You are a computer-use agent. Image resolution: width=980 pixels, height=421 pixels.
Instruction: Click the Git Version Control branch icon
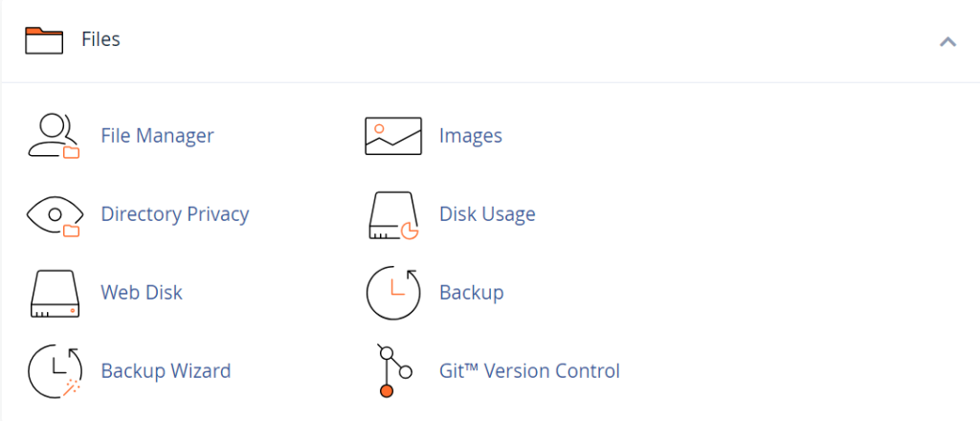(392, 370)
